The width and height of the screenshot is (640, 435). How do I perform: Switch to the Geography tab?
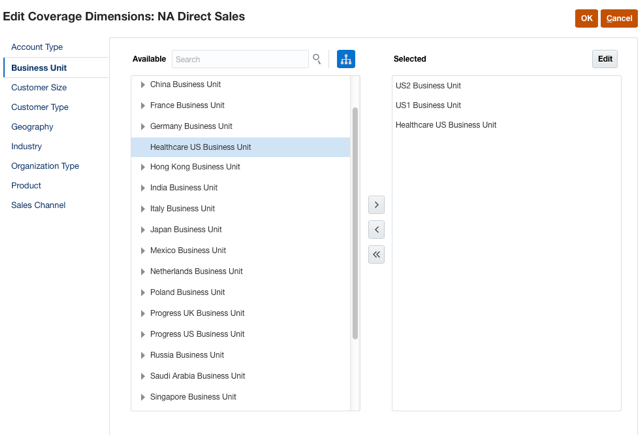[x=32, y=127]
